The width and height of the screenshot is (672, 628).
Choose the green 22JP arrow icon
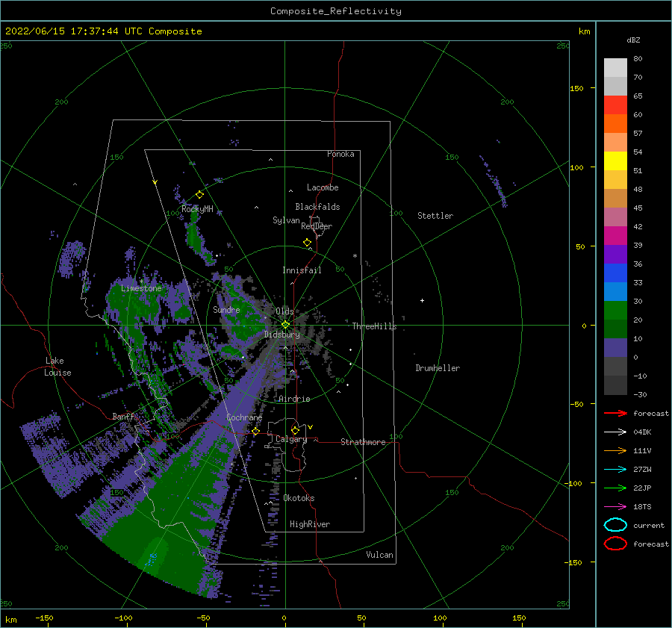[x=615, y=488]
